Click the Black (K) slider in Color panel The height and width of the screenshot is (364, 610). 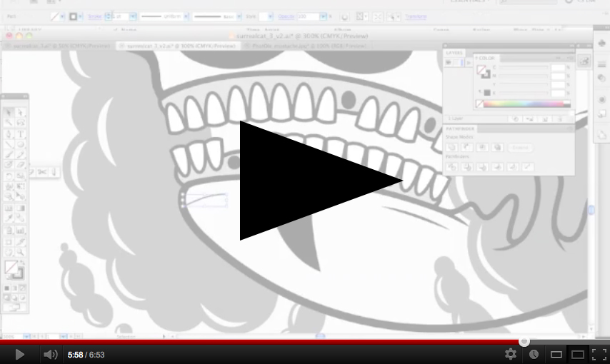pos(524,93)
